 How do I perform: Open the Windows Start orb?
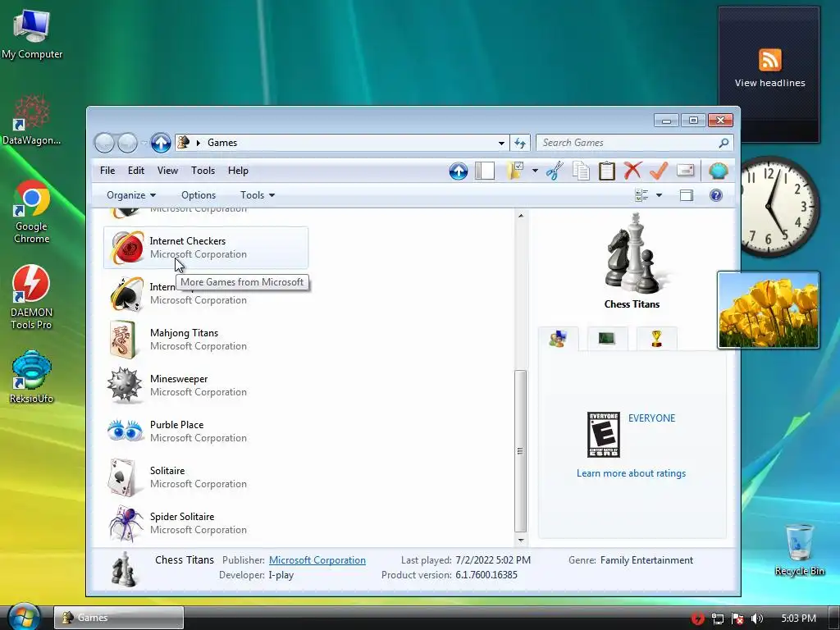point(24,618)
